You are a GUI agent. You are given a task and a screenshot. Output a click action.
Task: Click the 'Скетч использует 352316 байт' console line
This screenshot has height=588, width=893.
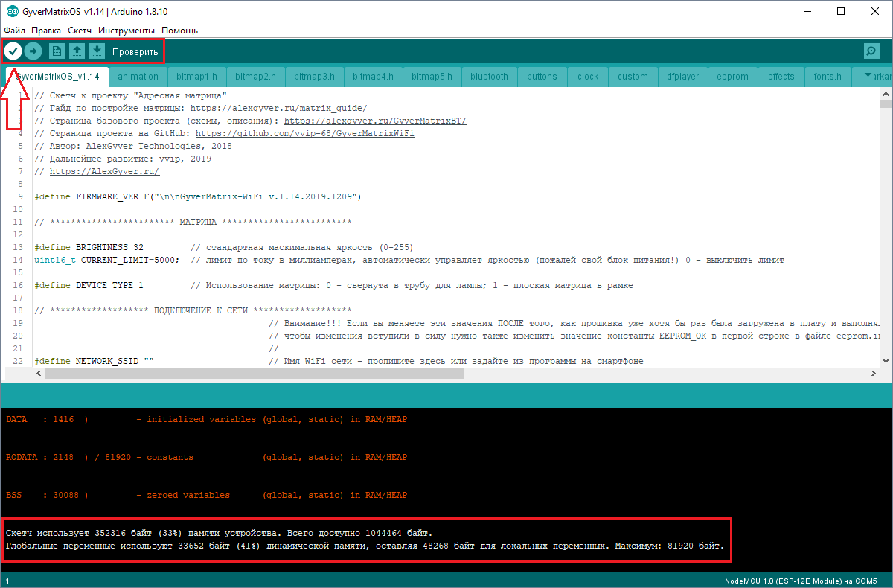click(219, 533)
